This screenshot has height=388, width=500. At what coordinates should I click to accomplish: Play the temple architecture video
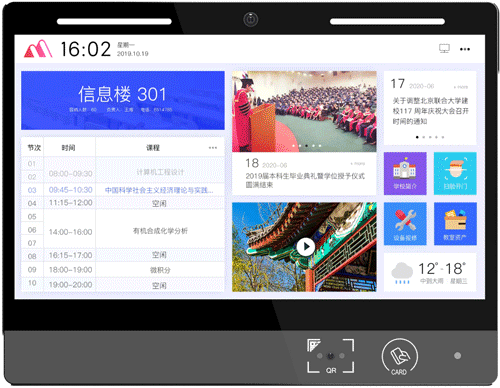coord(305,247)
